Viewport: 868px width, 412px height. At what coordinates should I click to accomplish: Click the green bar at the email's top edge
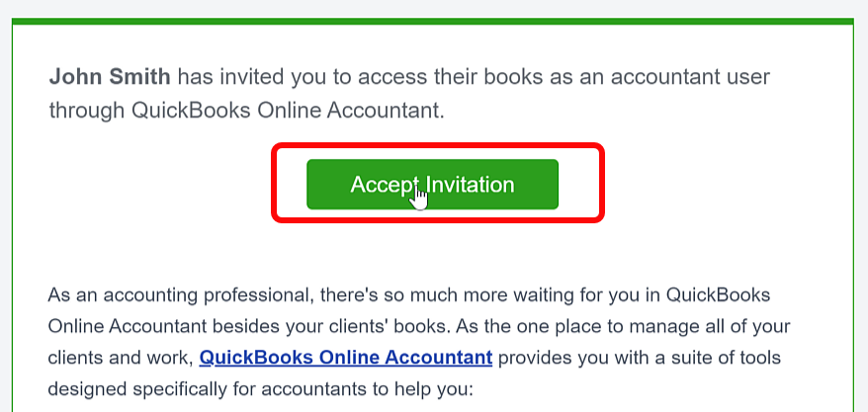coord(432,21)
